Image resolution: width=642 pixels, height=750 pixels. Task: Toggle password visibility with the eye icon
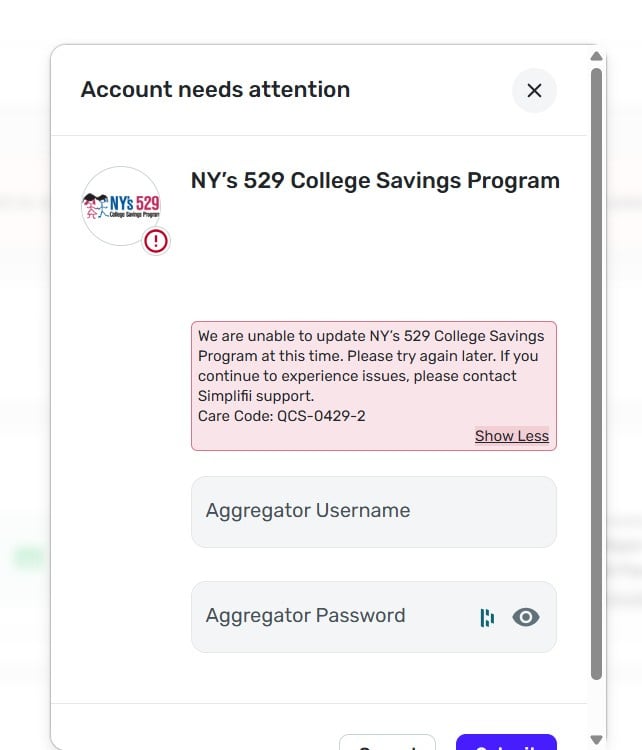525,617
